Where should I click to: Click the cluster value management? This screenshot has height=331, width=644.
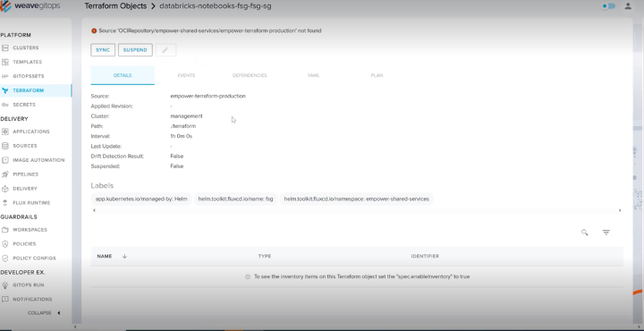click(x=186, y=116)
